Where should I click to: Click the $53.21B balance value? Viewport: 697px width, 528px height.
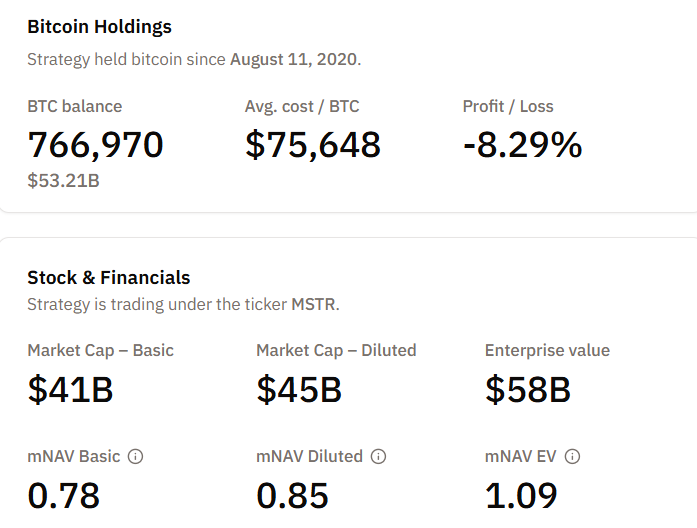coord(63,181)
